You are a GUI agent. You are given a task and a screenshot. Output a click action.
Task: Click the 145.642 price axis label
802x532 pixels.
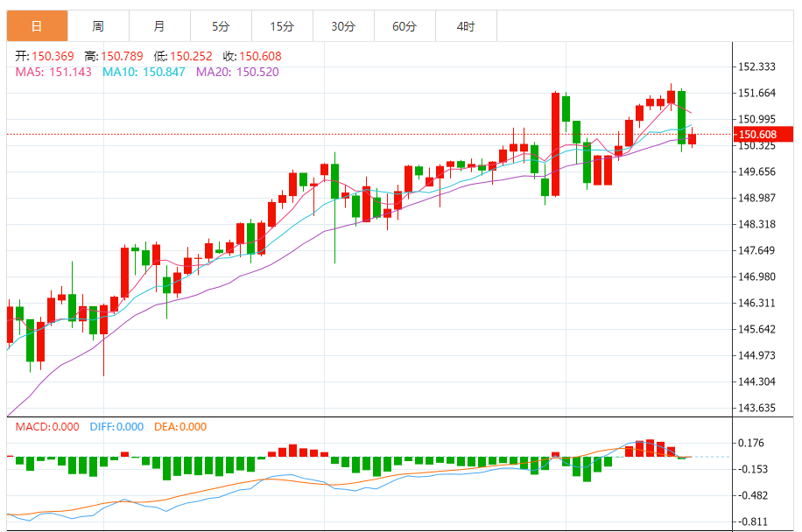pyautogui.click(x=756, y=329)
